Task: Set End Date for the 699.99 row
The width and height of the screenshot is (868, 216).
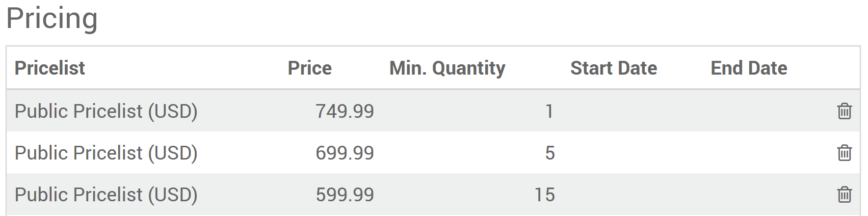Action: click(749, 153)
